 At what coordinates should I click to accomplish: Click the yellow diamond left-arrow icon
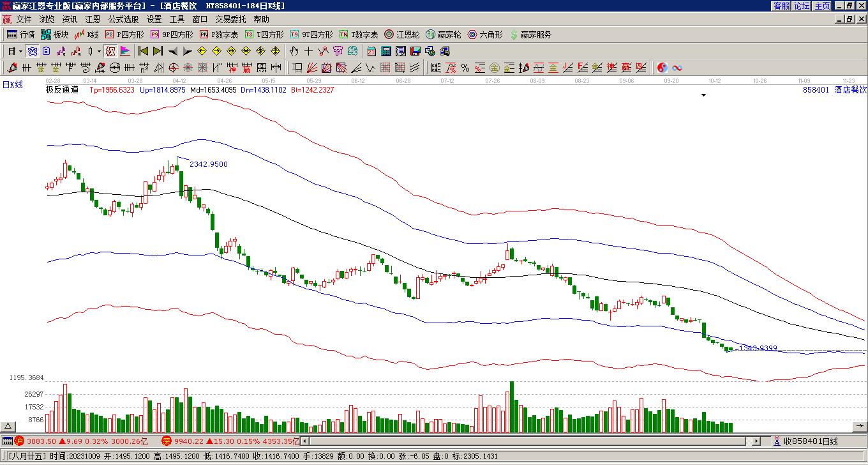[202, 51]
